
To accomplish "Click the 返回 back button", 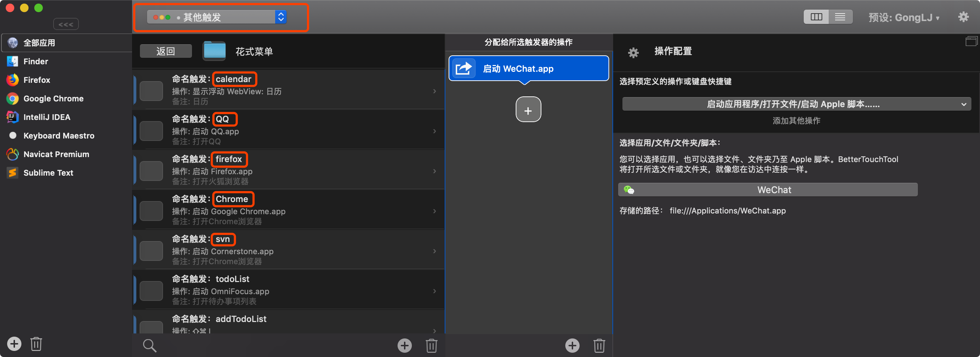I will (166, 51).
